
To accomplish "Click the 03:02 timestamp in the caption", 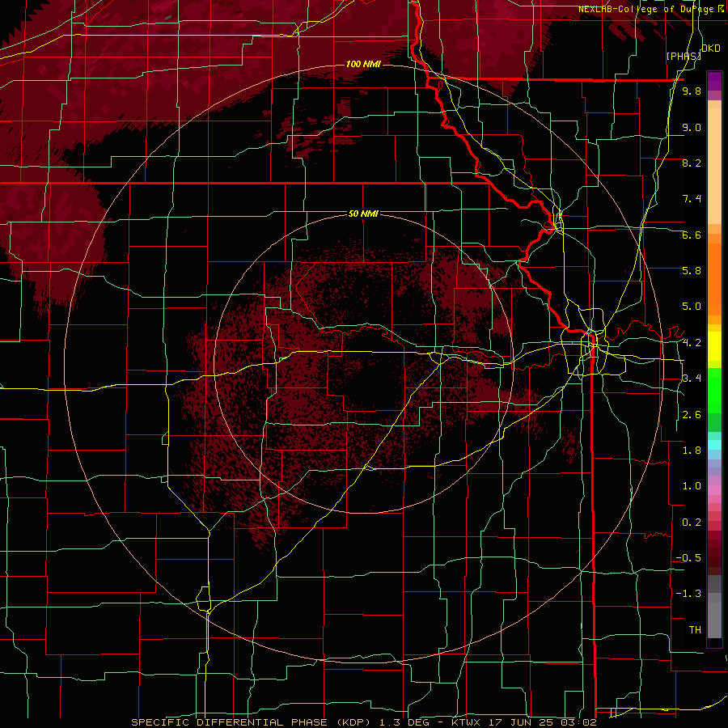I will (x=578, y=722).
